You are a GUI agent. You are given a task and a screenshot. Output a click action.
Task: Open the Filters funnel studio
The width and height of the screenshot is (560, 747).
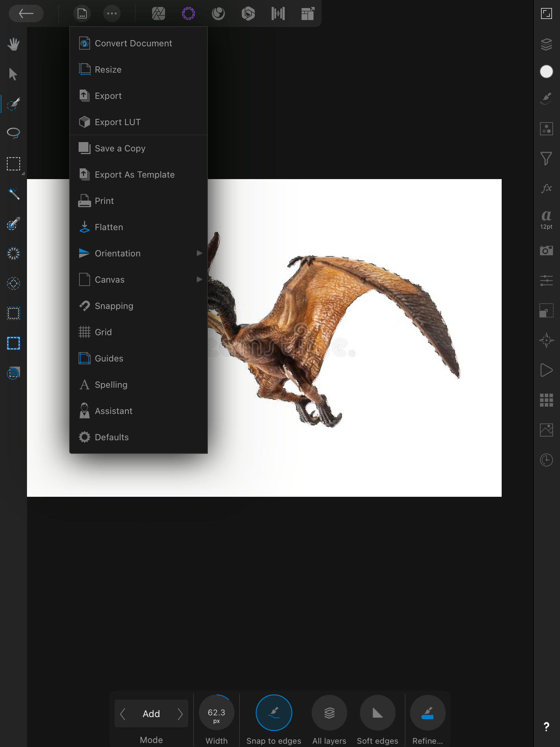click(547, 159)
